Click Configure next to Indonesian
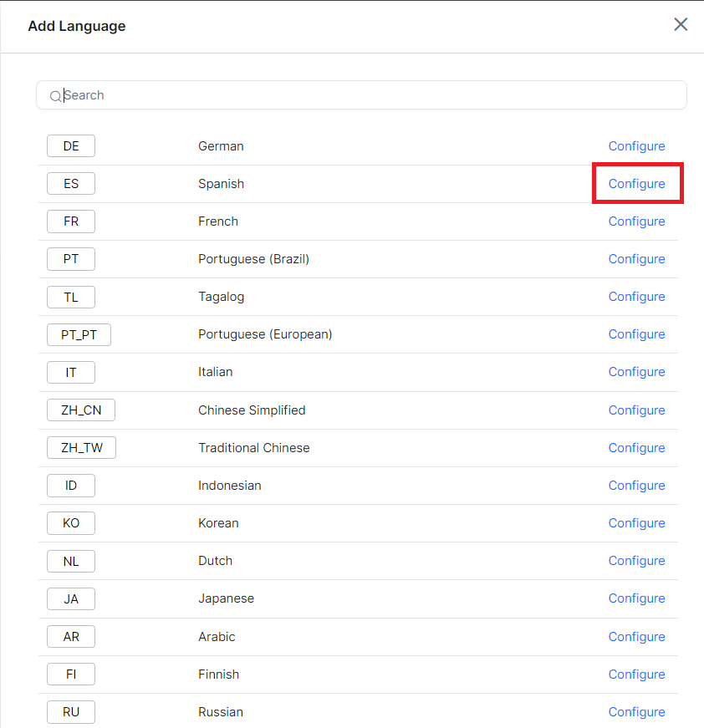The width and height of the screenshot is (704, 728). click(636, 486)
